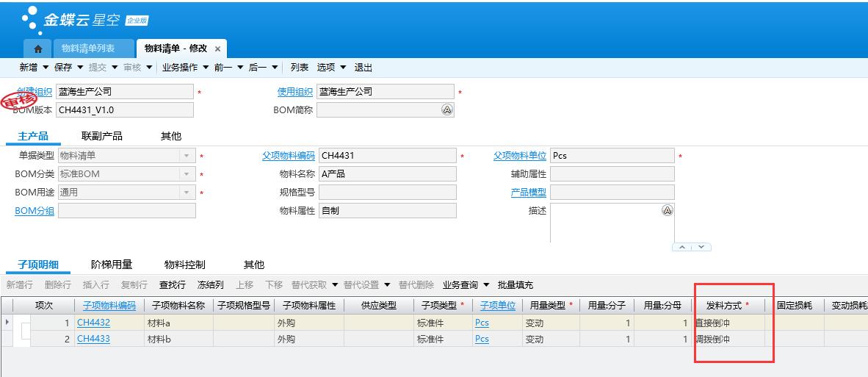Image resolution: width=868 pixels, height=377 pixels.
Task: Click the 退出 toolbar button
Action: (x=364, y=68)
